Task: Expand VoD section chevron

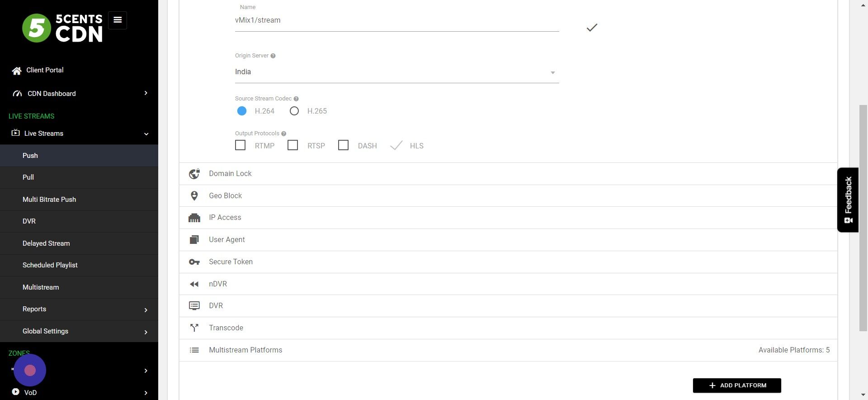Action: [x=146, y=393]
